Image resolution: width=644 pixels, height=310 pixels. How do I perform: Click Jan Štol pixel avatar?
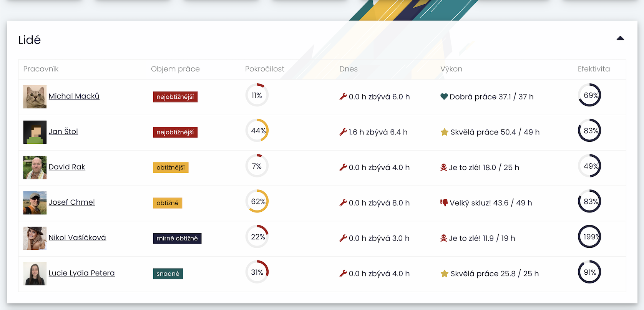coord(35,132)
